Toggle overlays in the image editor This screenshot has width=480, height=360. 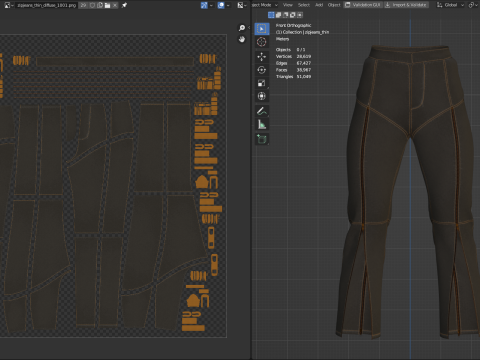tap(221, 5)
